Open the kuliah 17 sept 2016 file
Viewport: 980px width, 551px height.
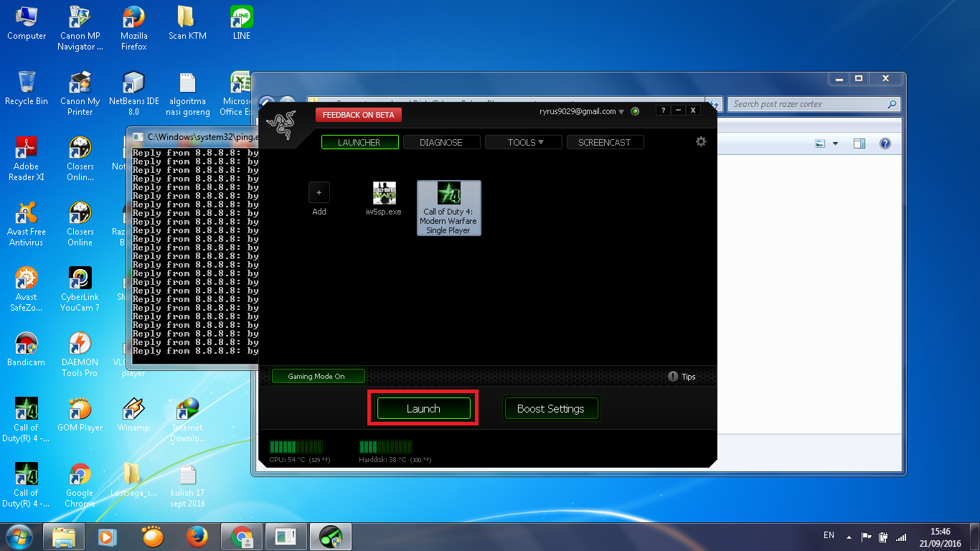187,486
